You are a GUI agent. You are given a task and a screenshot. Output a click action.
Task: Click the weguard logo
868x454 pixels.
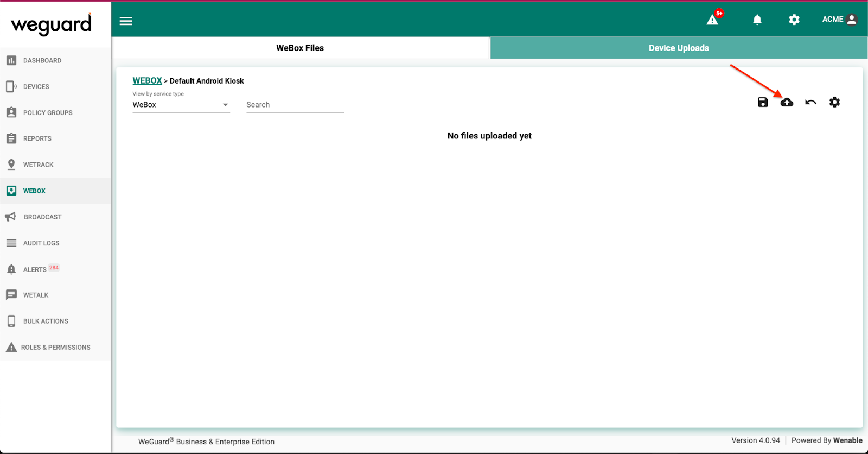[x=52, y=24]
